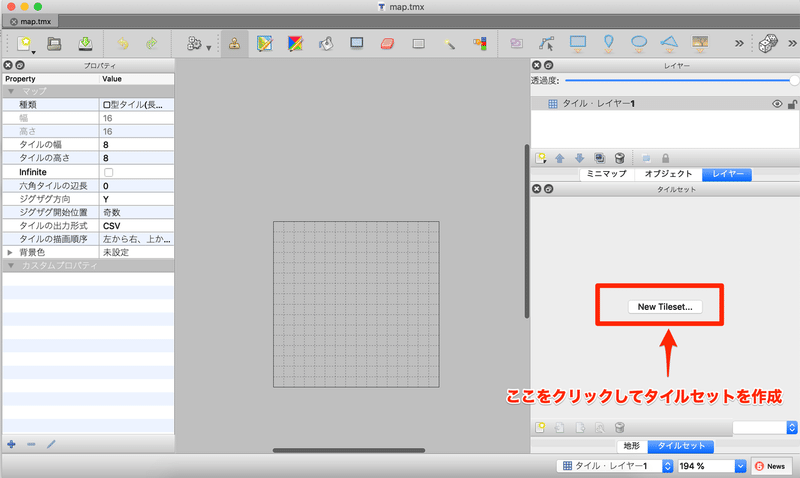Switch to the オブジェクト tab
The width and height of the screenshot is (800, 478).
(668, 174)
